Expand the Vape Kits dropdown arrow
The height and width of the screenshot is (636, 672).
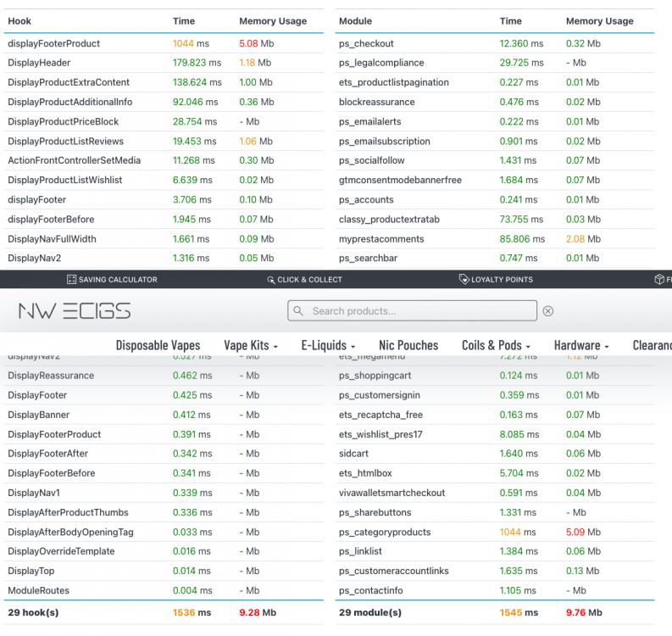tap(275, 347)
